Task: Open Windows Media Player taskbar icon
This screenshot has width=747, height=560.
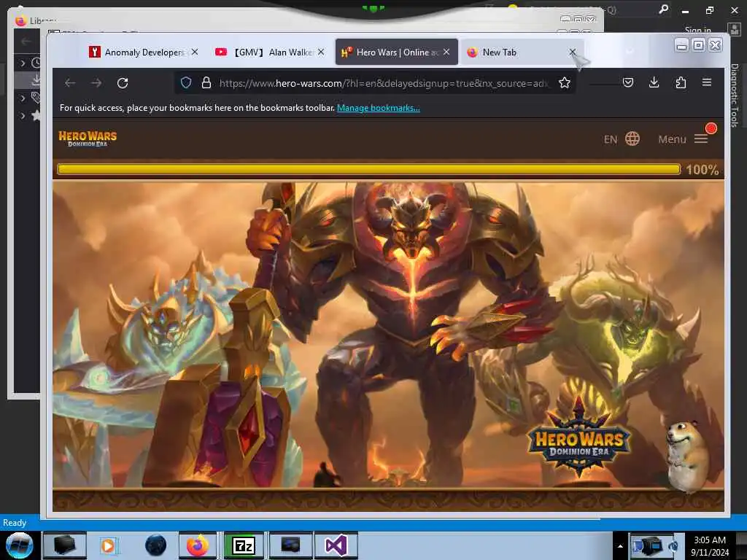Action: [108, 545]
